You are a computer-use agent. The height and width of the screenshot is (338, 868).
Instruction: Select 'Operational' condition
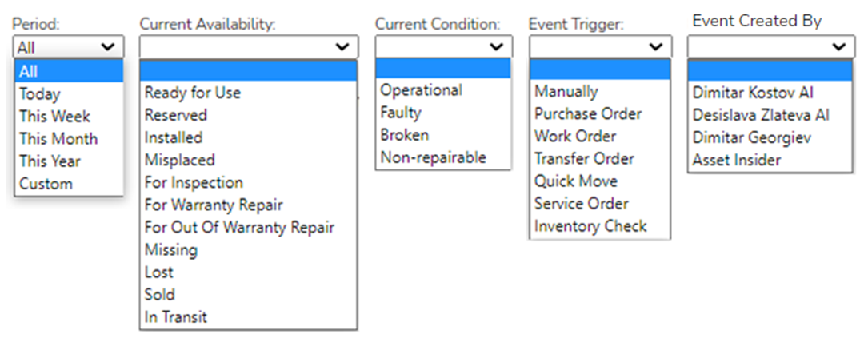pyautogui.click(x=422, y=90)
